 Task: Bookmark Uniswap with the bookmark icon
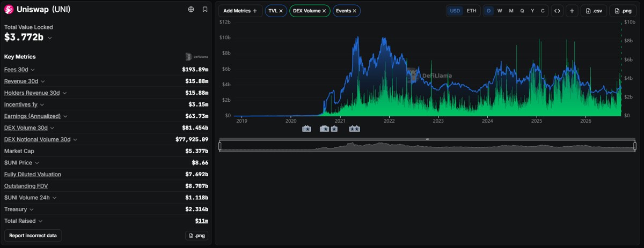205,10
